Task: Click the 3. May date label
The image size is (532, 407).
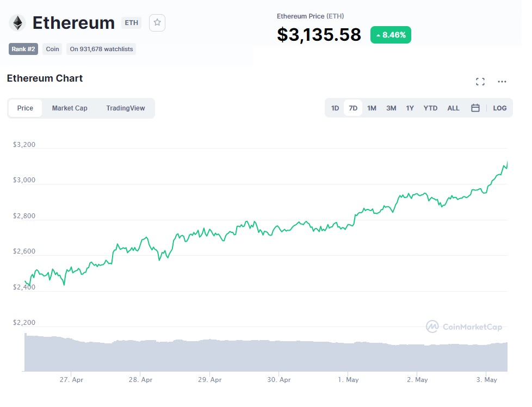Action: point(486,379)
